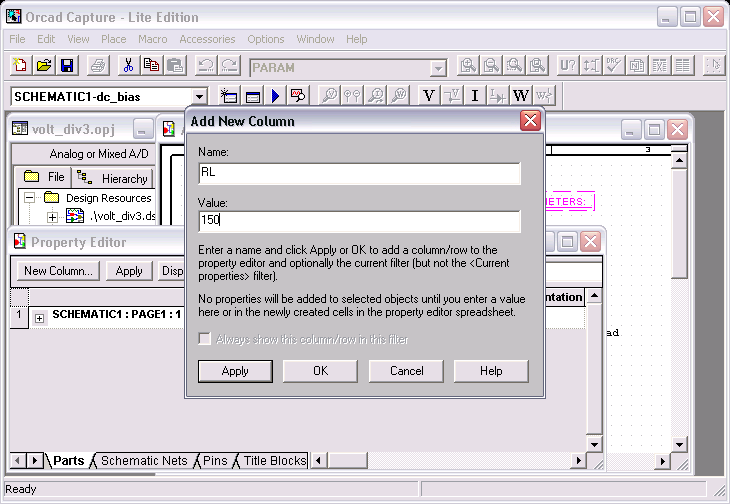Image resolution: width=730 pixels, height=504 pixels.
Task: Switch to the Pins tab
Action: click(x=215, y=460)
